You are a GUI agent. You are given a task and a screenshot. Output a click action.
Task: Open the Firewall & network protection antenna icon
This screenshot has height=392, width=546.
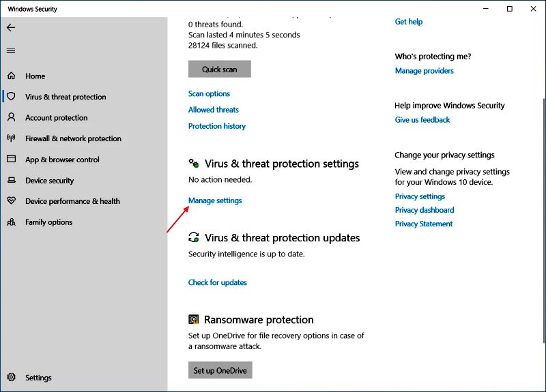click(11, 138)
